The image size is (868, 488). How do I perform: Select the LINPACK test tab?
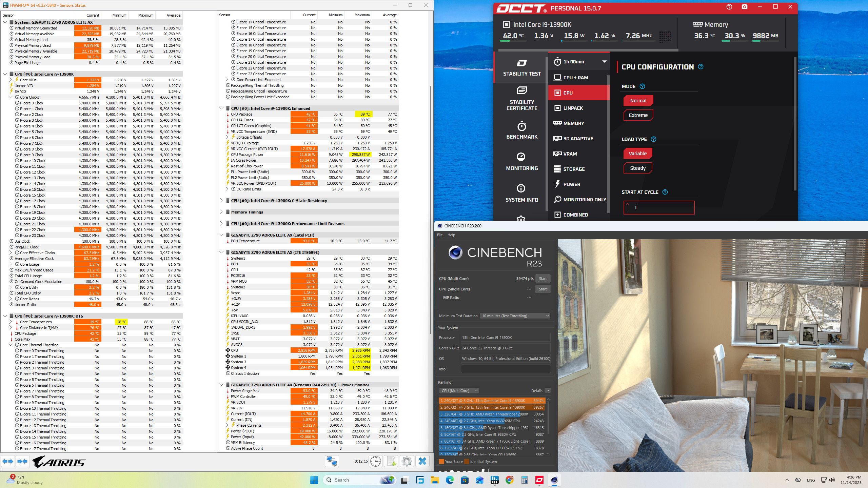(573, 108)
